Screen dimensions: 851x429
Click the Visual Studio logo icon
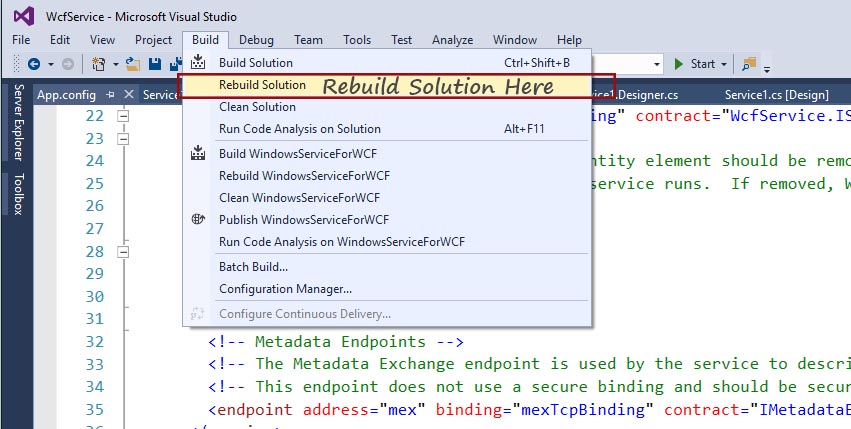(24, 16)
